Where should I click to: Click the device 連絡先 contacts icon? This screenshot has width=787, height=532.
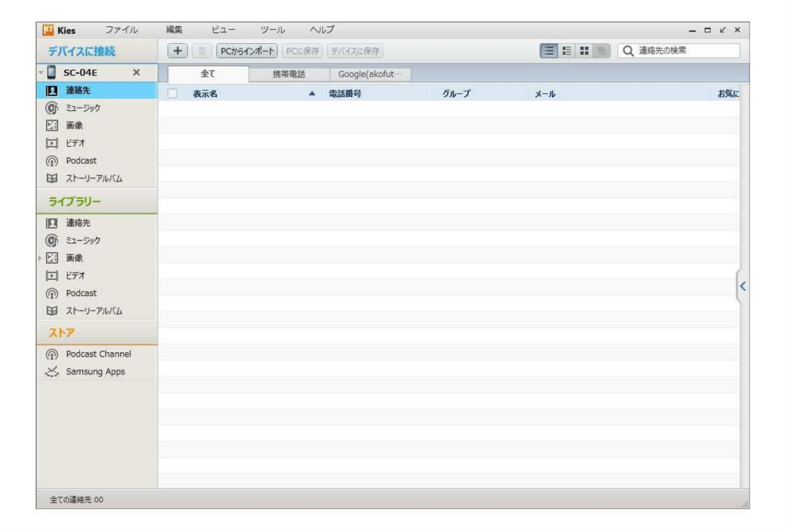pyautogui.click(x=51, y=91)
